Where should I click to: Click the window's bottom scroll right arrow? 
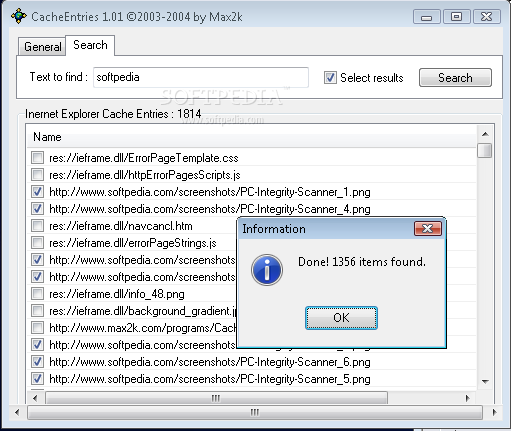494,412
